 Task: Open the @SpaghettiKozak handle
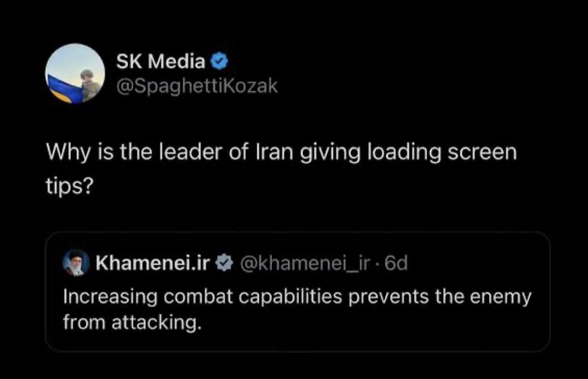coord(197,86)
